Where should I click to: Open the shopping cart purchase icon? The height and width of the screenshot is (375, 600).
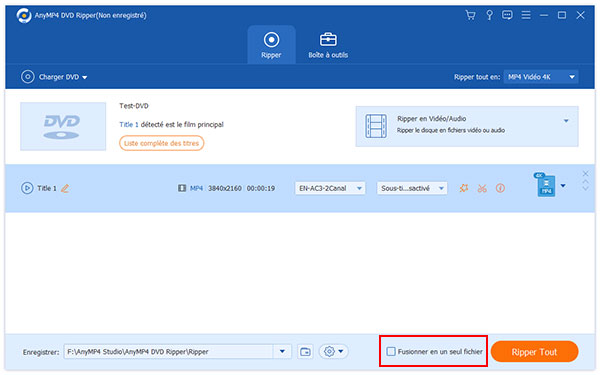[x=470, y=15]
